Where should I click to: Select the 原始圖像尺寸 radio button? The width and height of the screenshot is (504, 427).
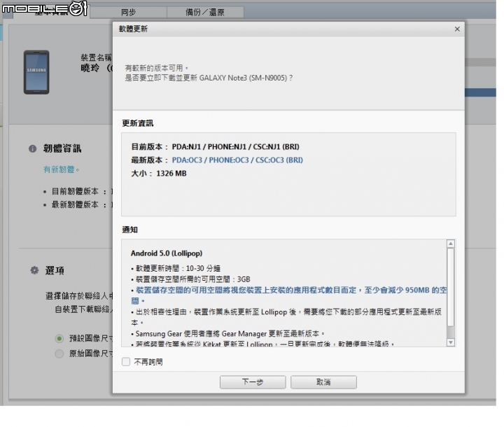coord(59,353)
